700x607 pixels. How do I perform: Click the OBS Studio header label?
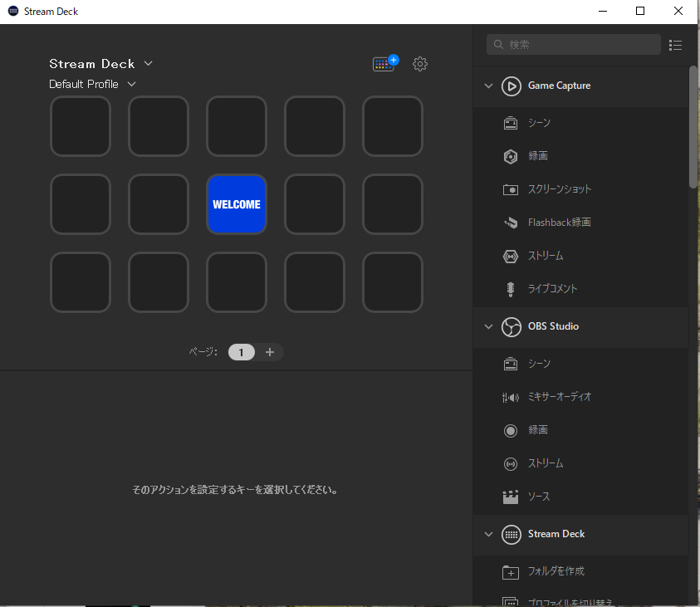tap(553, 326)
